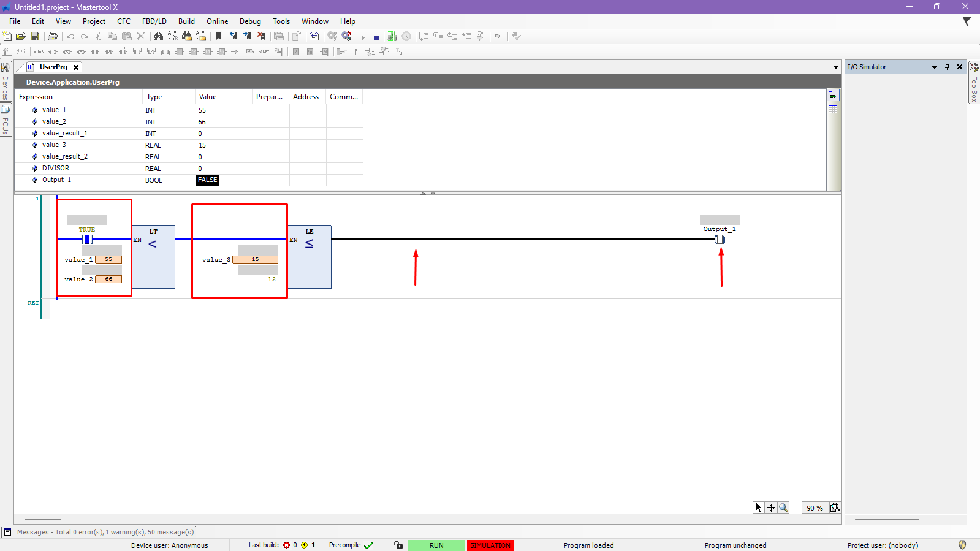Toggle the Output_1 coil
Image resolution: width=980 pixels, height=551 pixels.
720,239
